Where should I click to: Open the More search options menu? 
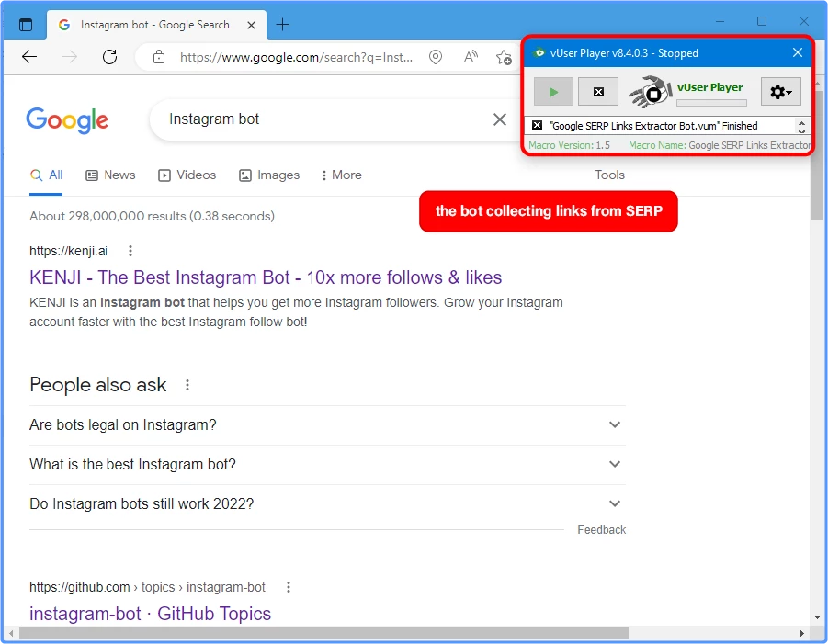(342, 175)
